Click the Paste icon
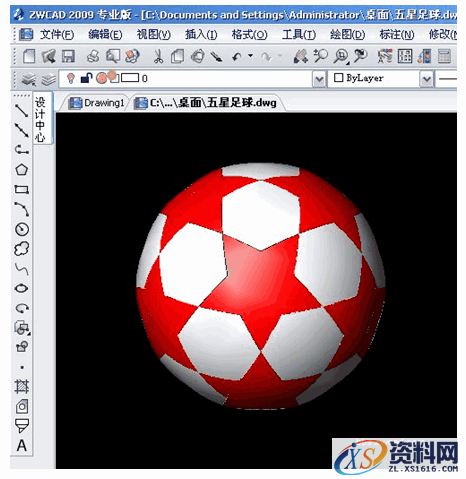This screenshot has height=479, width=466. [x=198, y=56]
